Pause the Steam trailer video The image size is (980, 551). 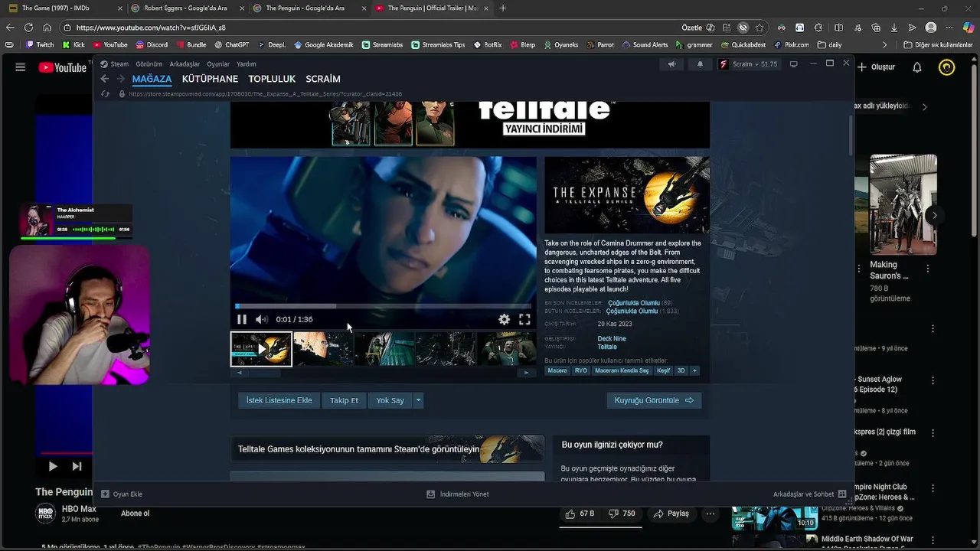[242, 319]
